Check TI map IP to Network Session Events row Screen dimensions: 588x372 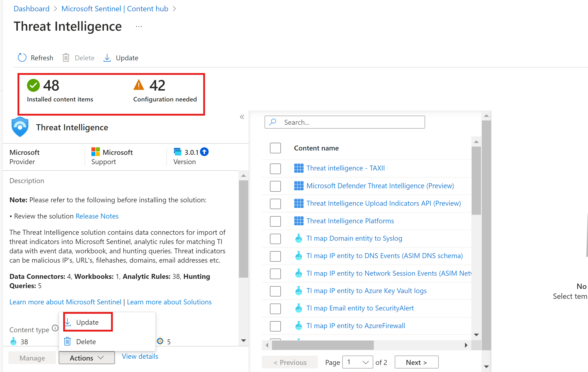[275, 274]
